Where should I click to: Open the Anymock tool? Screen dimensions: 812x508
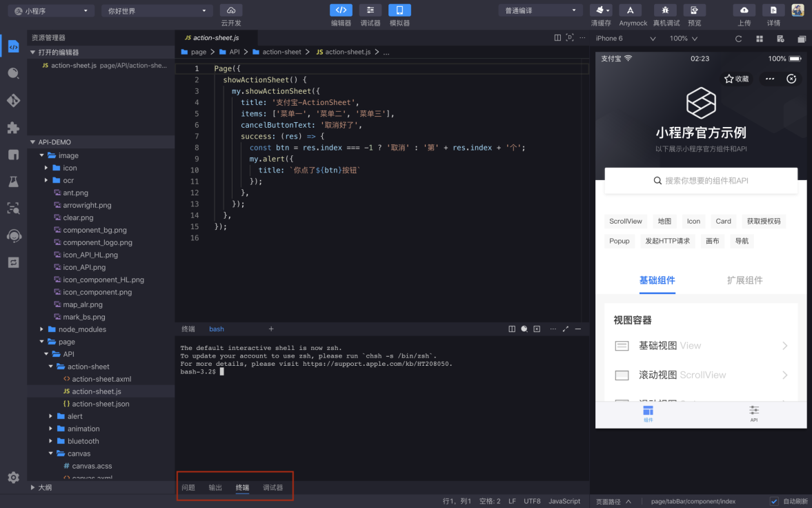click(x=631, y=10)
